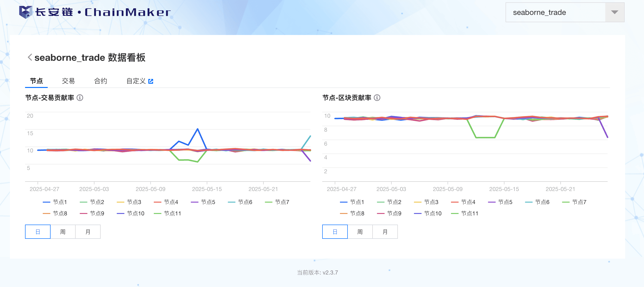The height and width of the screenshot is (287, 644).
Task: Toggle 节点1 legend marker in left chart
Action: pos(47,202)
